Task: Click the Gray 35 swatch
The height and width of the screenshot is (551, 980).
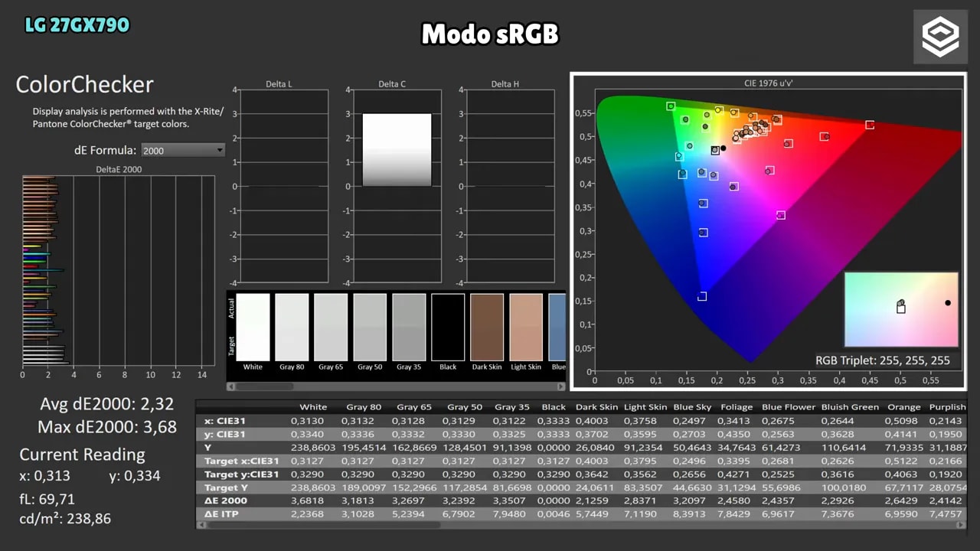Action: [409, 327]
